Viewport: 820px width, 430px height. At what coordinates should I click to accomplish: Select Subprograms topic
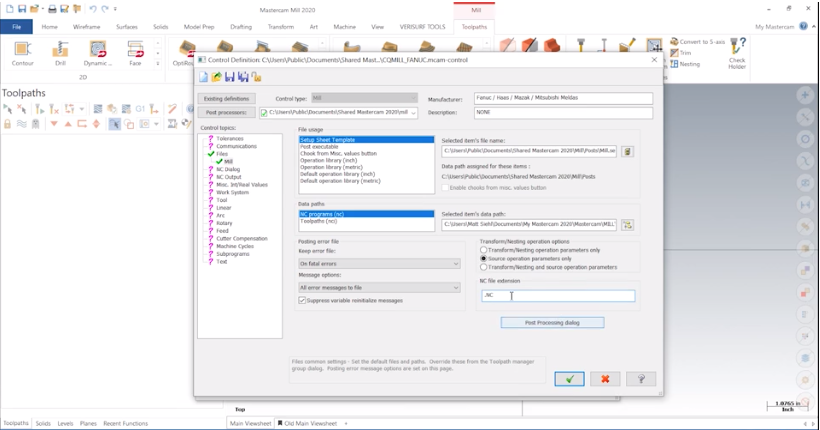[x=233, y=254]
